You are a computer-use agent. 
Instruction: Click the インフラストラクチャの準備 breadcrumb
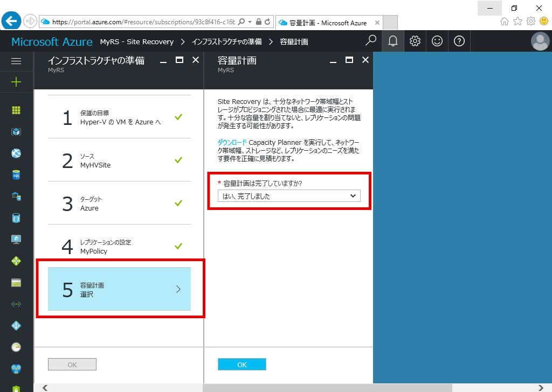[x=227, y=41]
